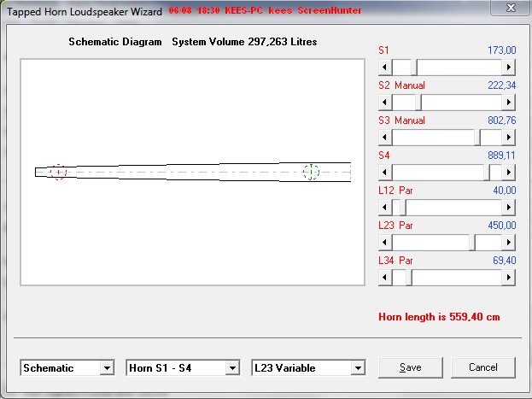
Task: Click the Save button
Action: 411,367
